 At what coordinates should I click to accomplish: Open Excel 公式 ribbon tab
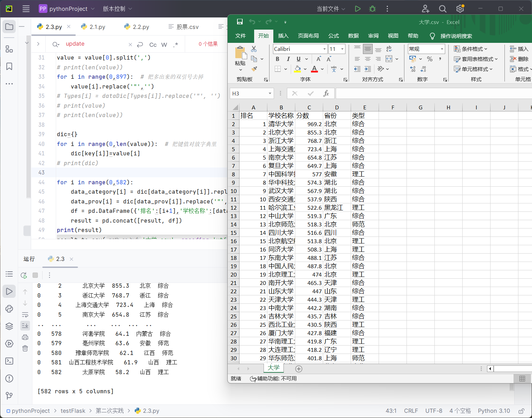[x=334, y=36]
